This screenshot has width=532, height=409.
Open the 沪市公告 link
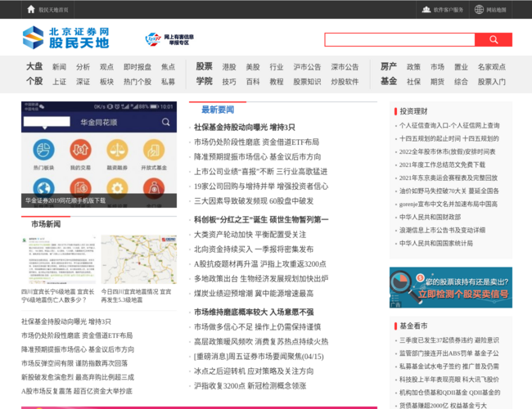tap(307, 67)
